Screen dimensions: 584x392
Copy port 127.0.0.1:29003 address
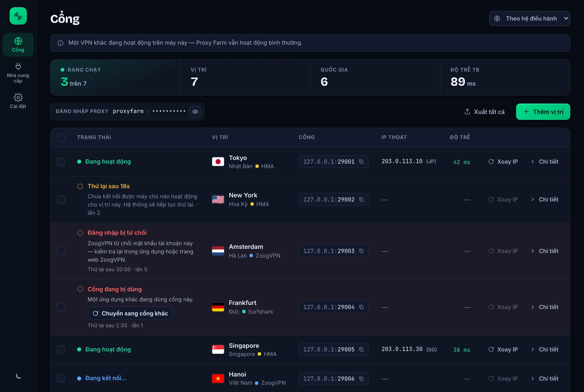click(x=361, y=251)
